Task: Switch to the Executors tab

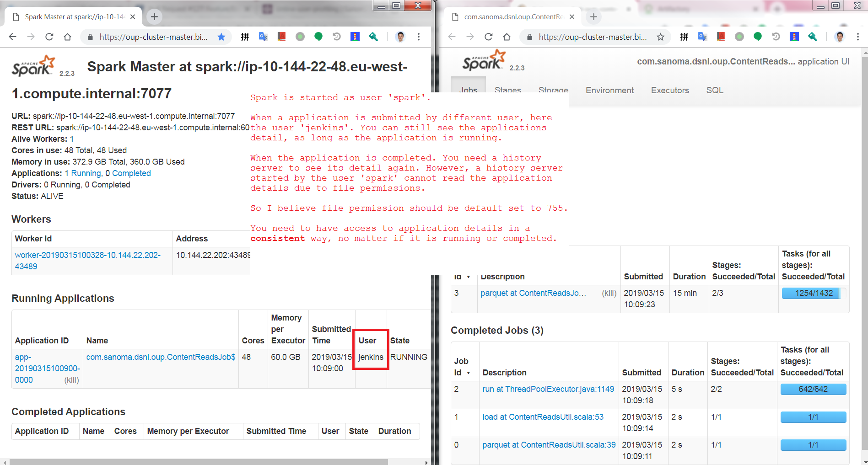Action: pyautogui.click(x=670, y=91)
